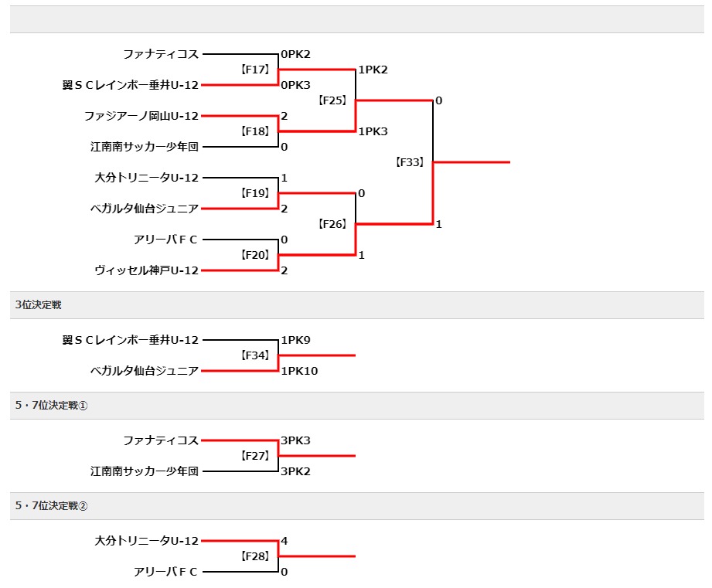Screen dimensions: 712x588
Task: Click the F20 match label
Action: pyautogui.click(x=255, y=254)
